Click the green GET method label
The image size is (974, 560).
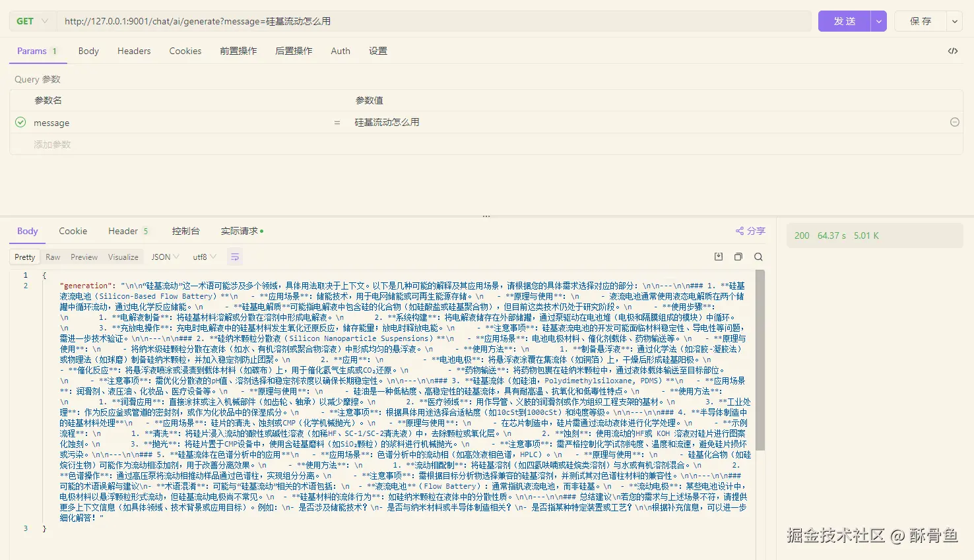tap(24, 20)
